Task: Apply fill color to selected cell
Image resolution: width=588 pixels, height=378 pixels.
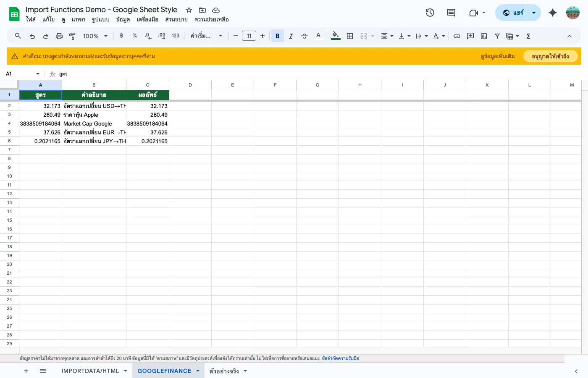Action: [335, 36]
